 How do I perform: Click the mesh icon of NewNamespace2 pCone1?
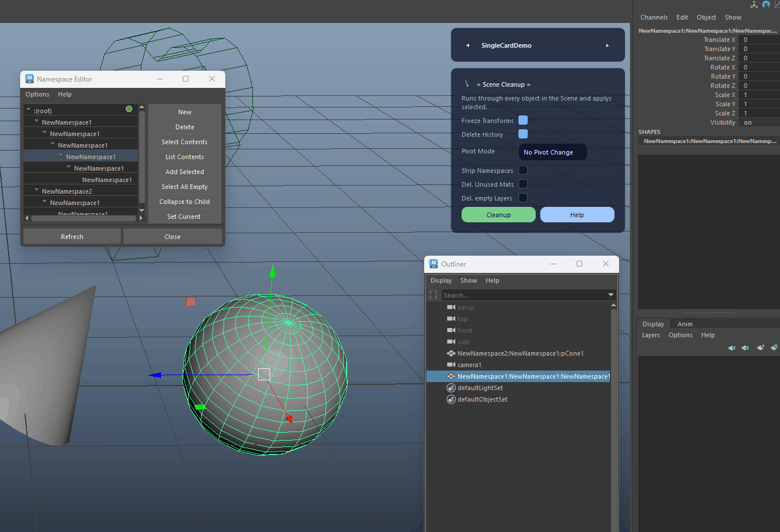[451, 353]
